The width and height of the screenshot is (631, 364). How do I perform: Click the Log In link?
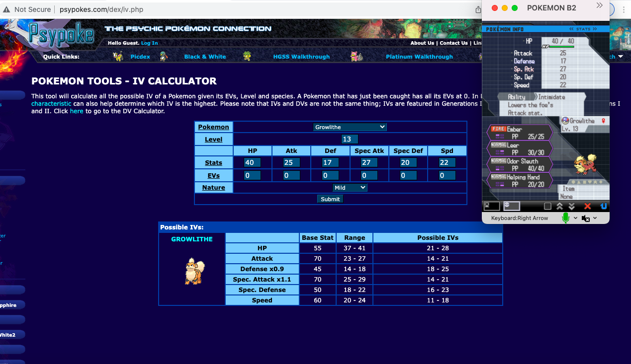tap(149, 43)
